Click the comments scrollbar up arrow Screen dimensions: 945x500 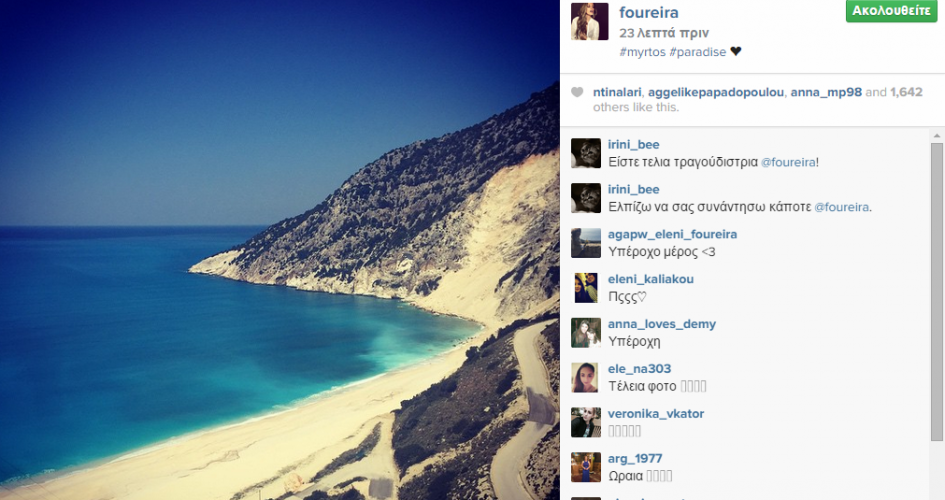pos(937,136)
